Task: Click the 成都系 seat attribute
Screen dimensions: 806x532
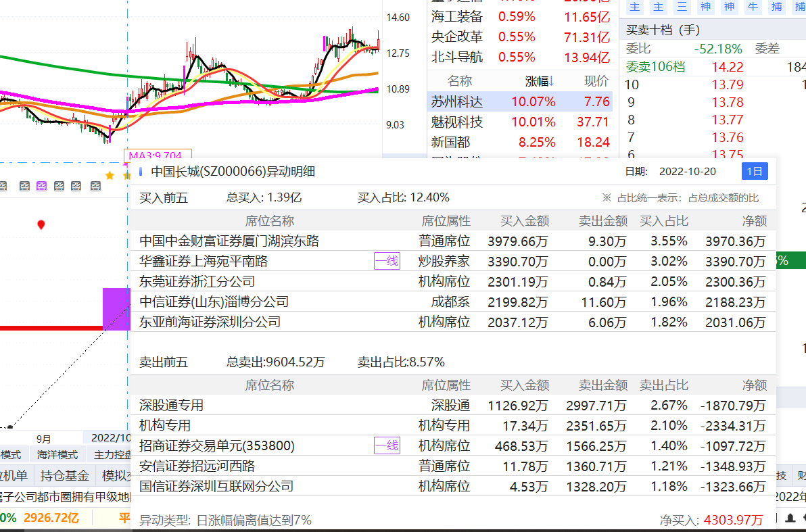Action: 450,301
